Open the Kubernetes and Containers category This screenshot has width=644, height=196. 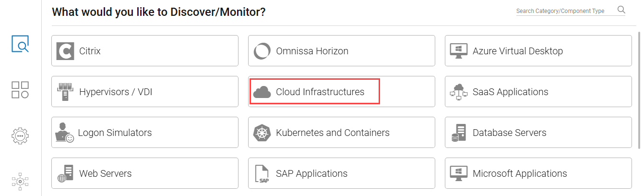[x=341, y=133]
